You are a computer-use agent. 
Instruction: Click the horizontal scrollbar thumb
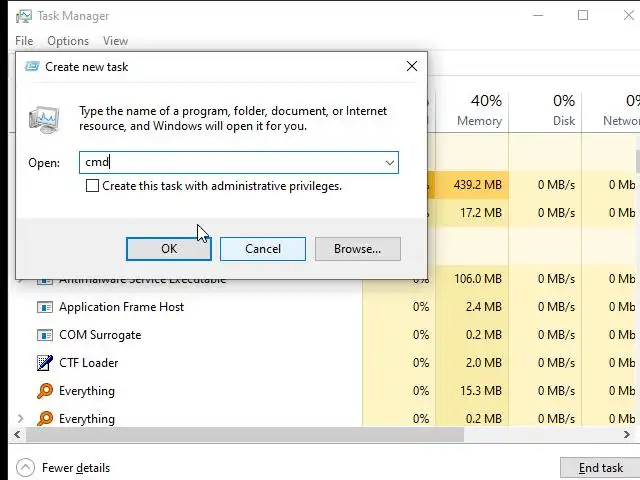pos(245,435)
